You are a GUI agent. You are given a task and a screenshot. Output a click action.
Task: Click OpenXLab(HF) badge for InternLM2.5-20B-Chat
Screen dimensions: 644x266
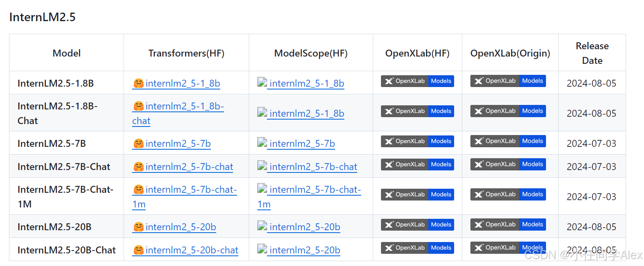coord(418,248)
